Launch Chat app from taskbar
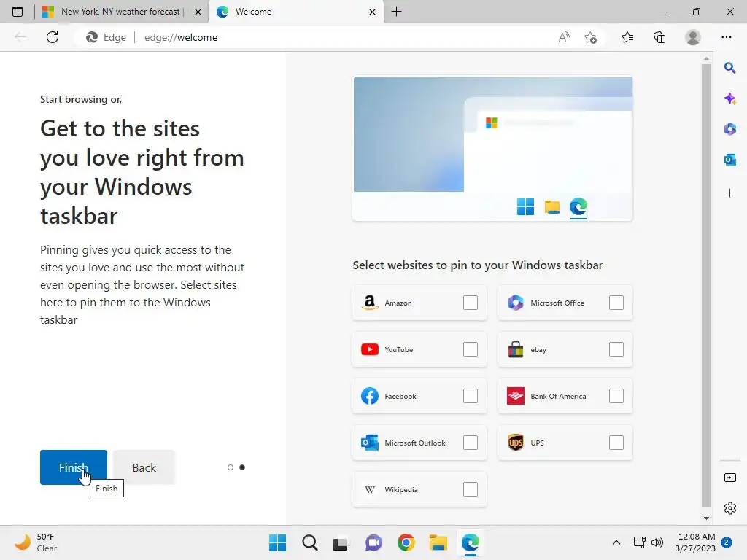747x560 pixels. point(373,542)
